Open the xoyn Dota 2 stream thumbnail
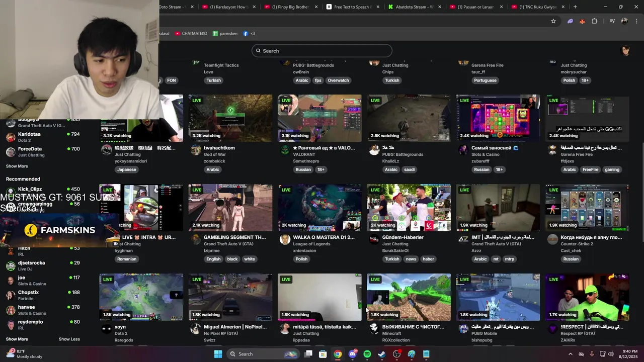644x362 pixels. 141,297
